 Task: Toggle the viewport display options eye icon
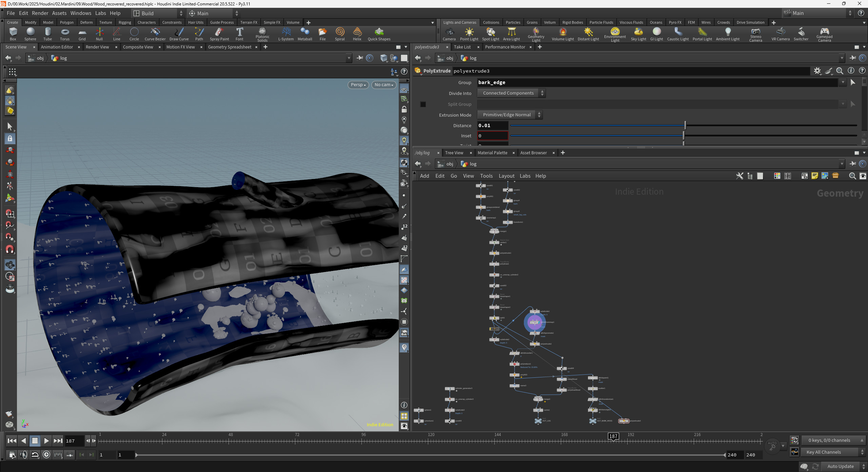404,426
